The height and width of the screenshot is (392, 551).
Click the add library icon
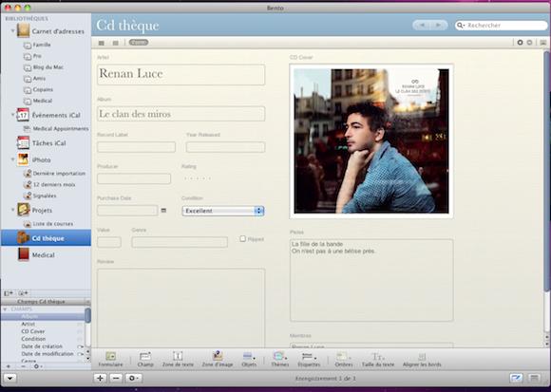[x=9, y=293]
